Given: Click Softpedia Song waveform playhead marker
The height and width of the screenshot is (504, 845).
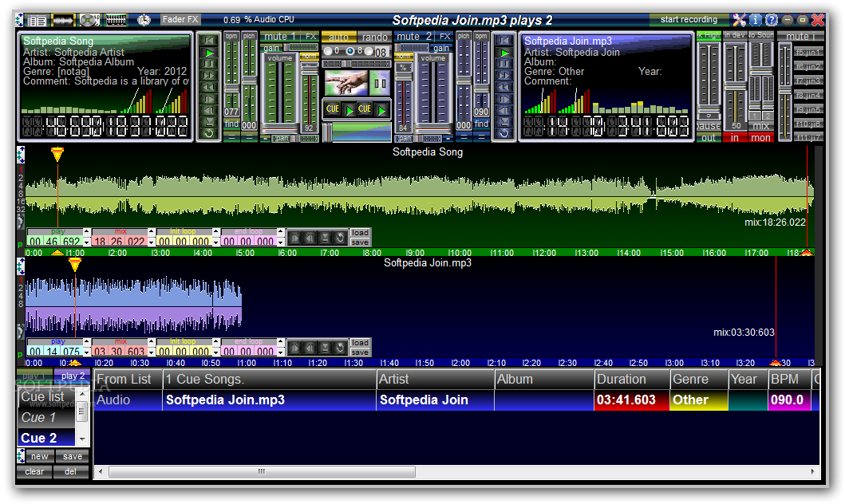Looking at the screenshot, I should click(x=57, y=155).
